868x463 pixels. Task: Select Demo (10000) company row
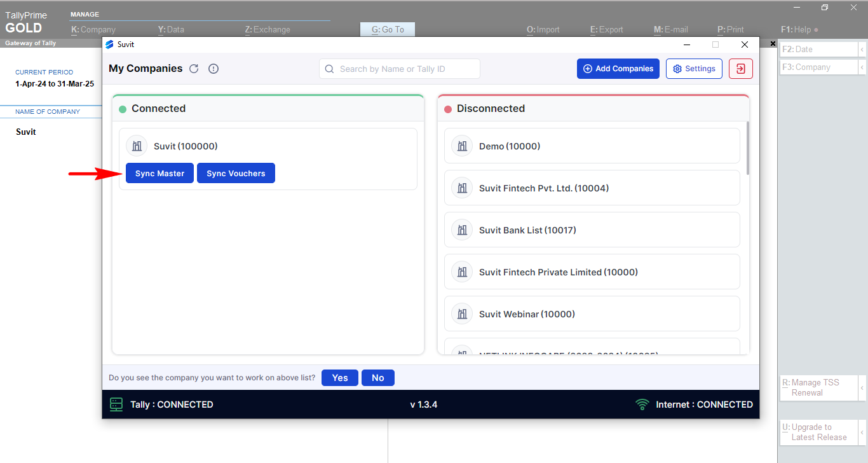pyautogui.click(x=592, y=146)
